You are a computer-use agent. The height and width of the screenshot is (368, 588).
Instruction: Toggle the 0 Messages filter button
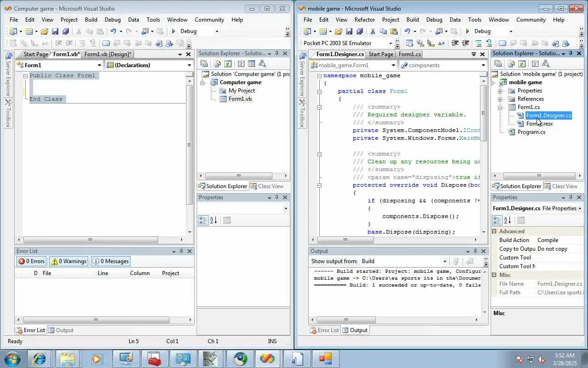pos(111,261)
